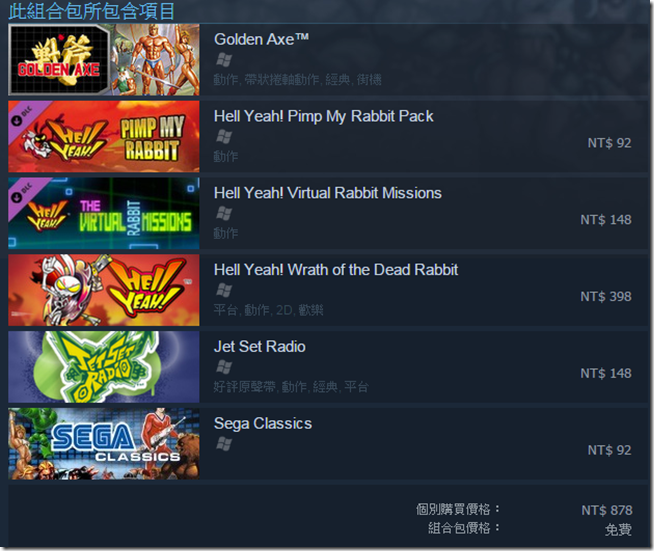Click Windows icon under Virtual Rabbit Missions
The image size is (654, 551).
point(224,214)
